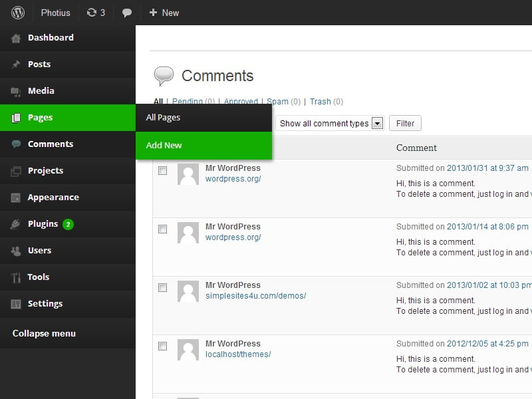Screen dimensions: 532x399
Task: Click the Comments page heading text
Action: coord(217,76)
